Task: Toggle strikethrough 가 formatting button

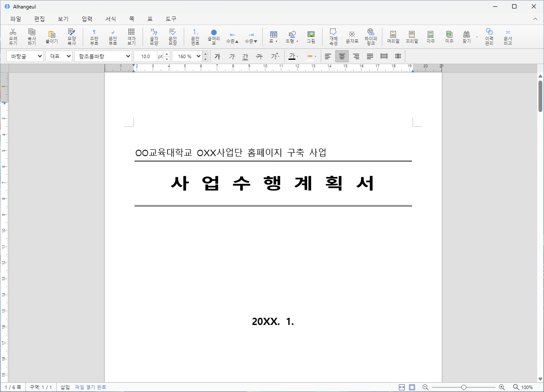Action: coord(260,56)
